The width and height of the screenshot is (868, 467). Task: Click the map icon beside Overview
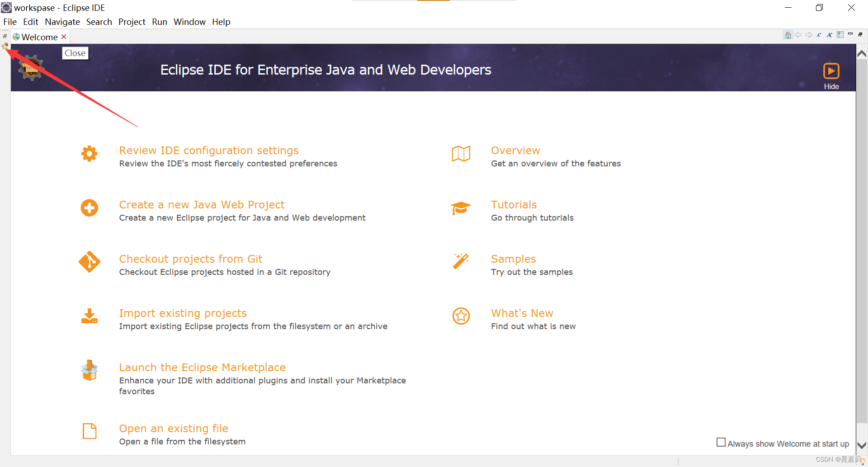click(461, 154)
